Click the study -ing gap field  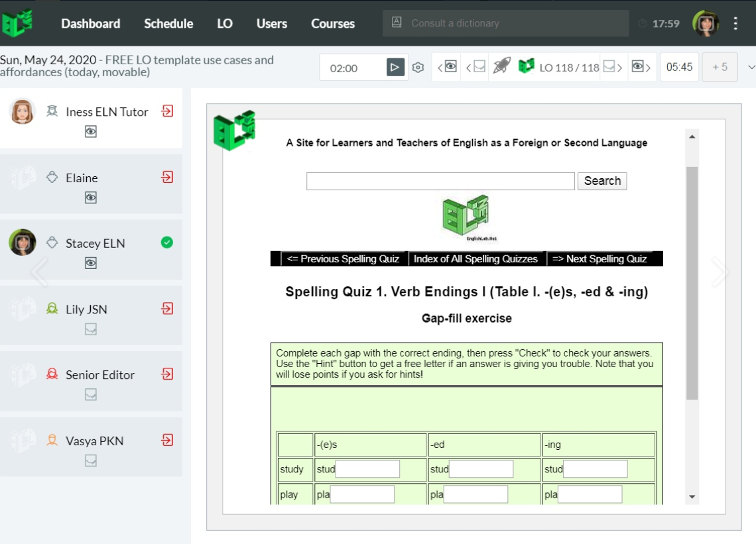click(596, 469)
